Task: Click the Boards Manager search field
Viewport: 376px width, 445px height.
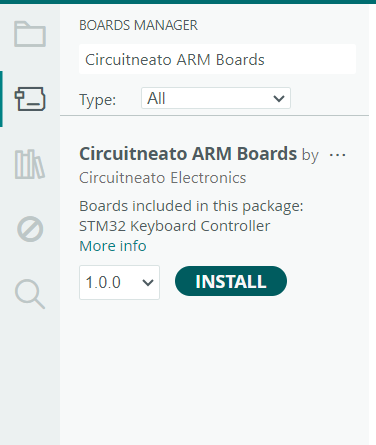Action: pyautogui.click(x=217, y=59)
